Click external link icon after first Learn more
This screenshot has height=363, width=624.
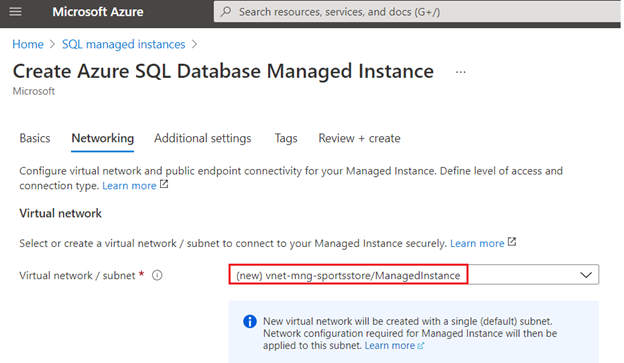164,185
